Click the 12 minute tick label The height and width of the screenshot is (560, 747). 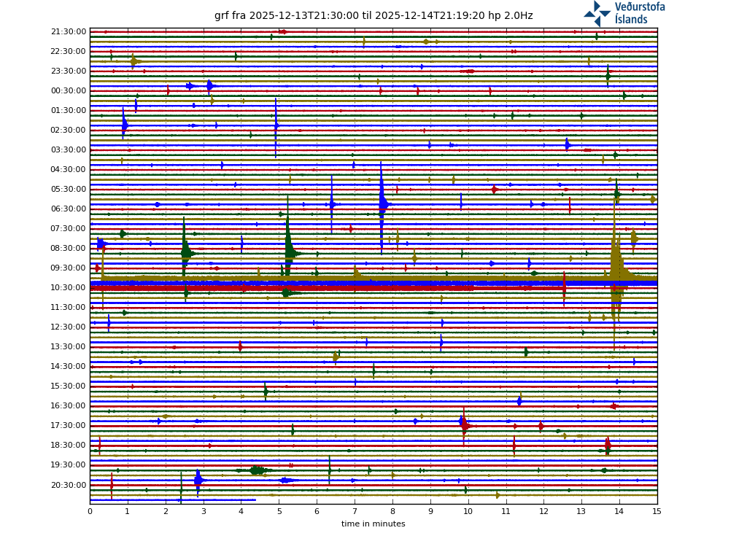(543, 511)
